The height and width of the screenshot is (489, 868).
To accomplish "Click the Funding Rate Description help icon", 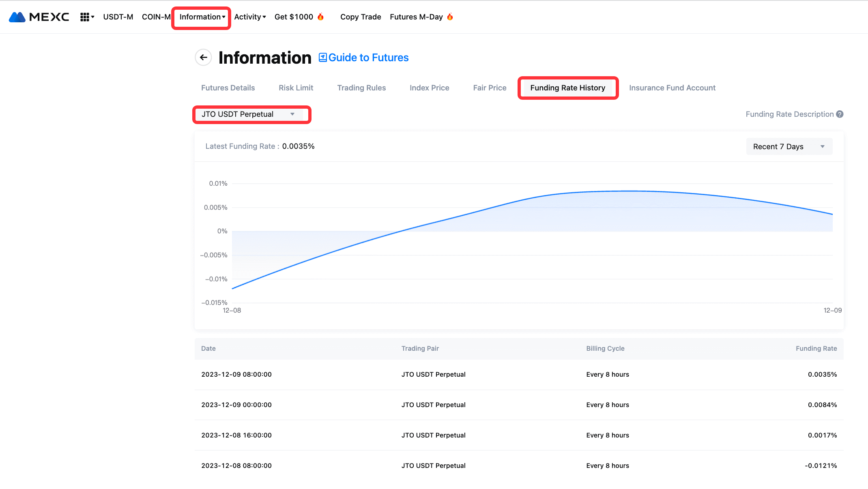I will point(840,114).
